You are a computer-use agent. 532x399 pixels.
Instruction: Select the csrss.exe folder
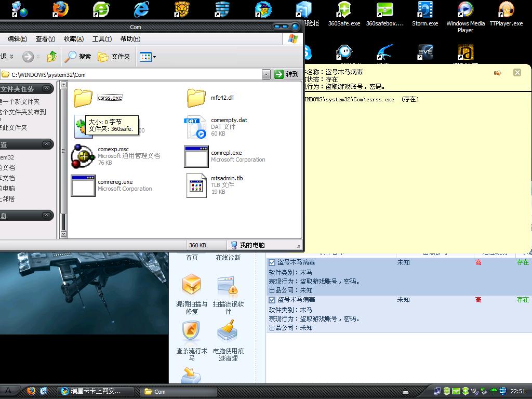(x=98, y=98)
